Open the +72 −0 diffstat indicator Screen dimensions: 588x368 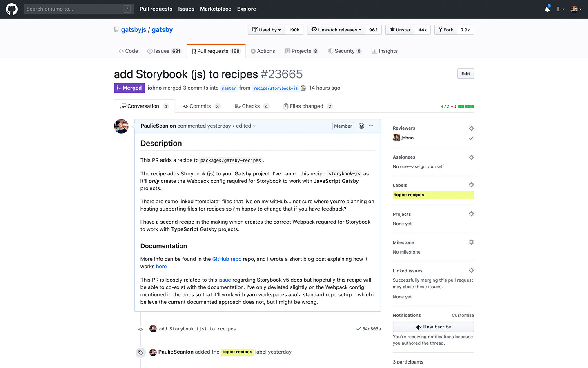457,106
